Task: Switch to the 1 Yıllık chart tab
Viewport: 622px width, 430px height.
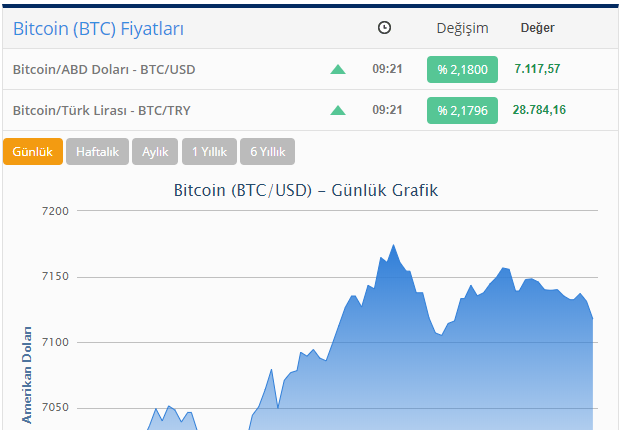Action: 209,152
